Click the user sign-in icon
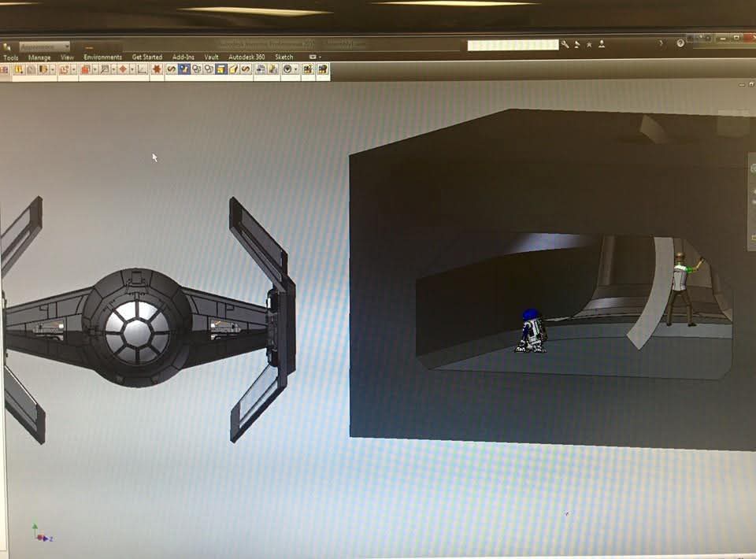This screenshot has height=559, width=756. (x=602, y=44)
